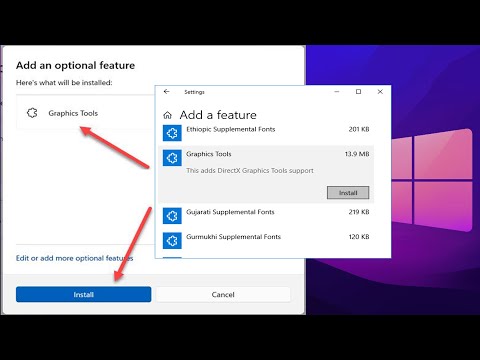The width and height of the screenshot is (480, 360).
Task: Click the 201 KB size value
Action: pyautogui.click(x=359, y=129)
